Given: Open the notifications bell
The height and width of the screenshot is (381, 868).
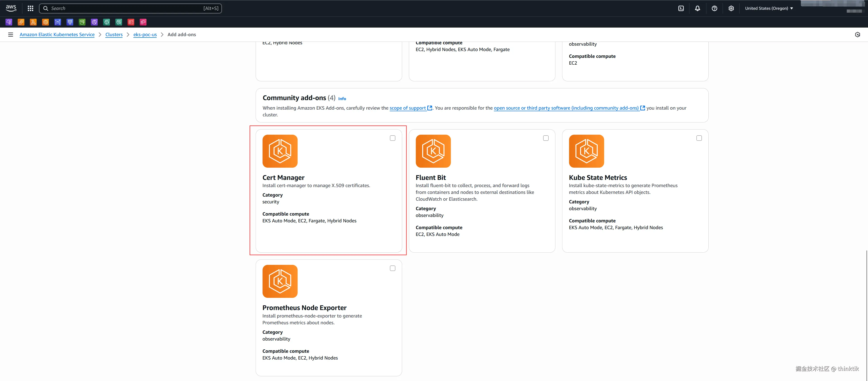Looking at the screenshot, I should [x=698, y=8].
